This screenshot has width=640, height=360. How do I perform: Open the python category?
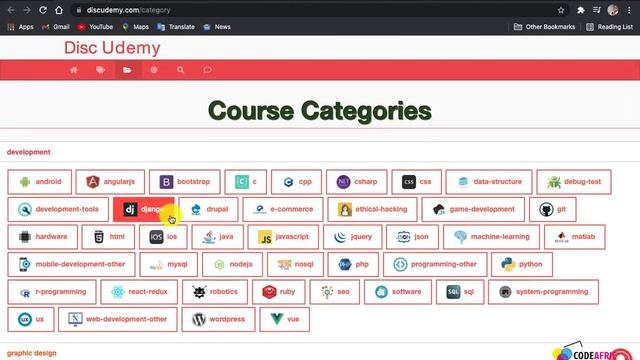point(522,264)
